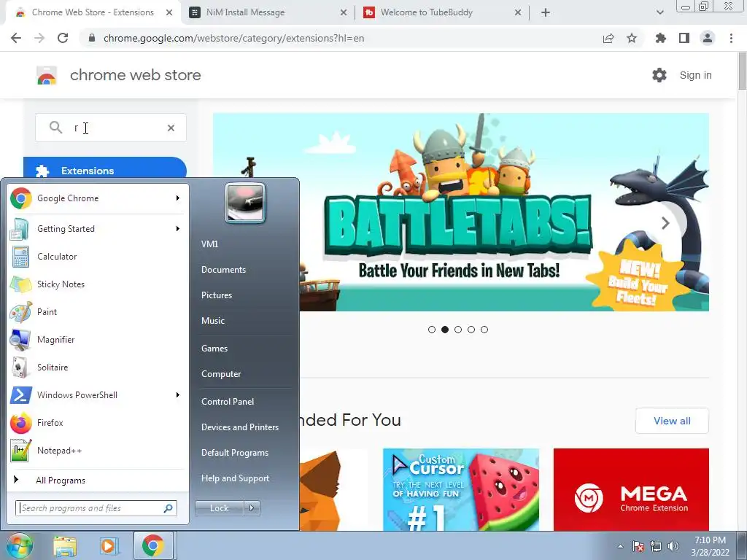Screen dimensions: 747x560
Task: Close the NiM Install Message tab
Action: pyautogui.click(x=344, y=12)
